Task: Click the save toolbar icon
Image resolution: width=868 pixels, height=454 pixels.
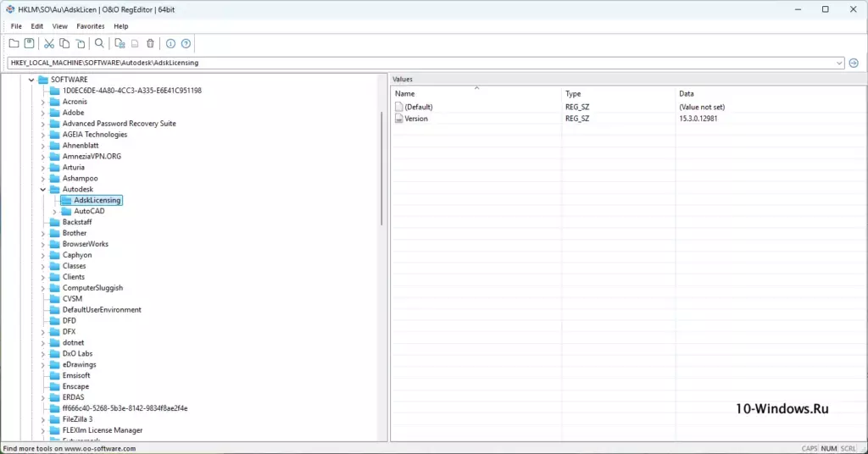Action: [x=30, y=44]
